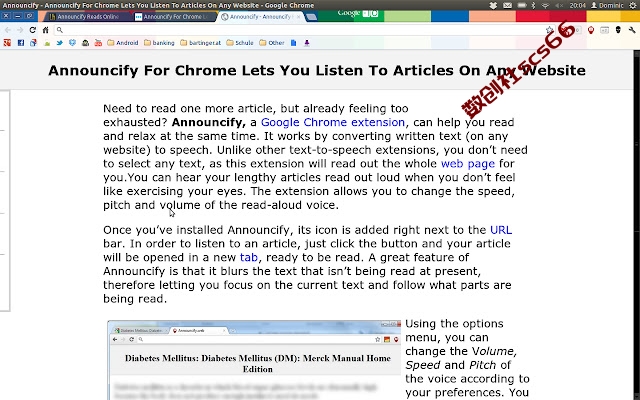640x400 pixels.
Task: Open the Bluetooth indicator
Action: tap(533, 5)
